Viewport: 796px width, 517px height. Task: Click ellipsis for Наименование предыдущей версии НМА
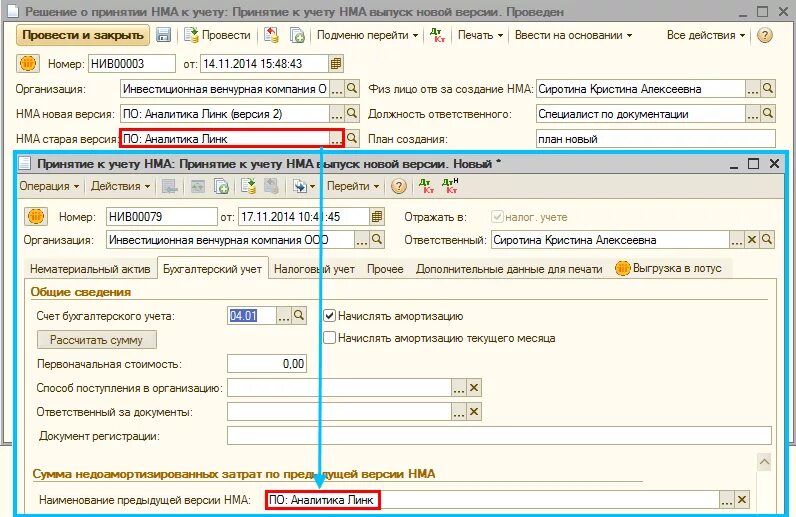pyautogui.click(x=726, y=500)
